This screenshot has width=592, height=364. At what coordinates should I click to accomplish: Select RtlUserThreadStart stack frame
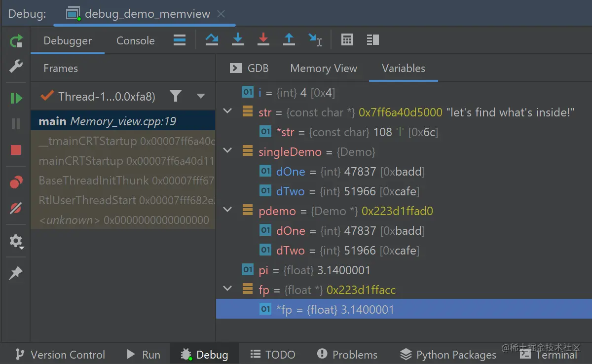(123, 200)
